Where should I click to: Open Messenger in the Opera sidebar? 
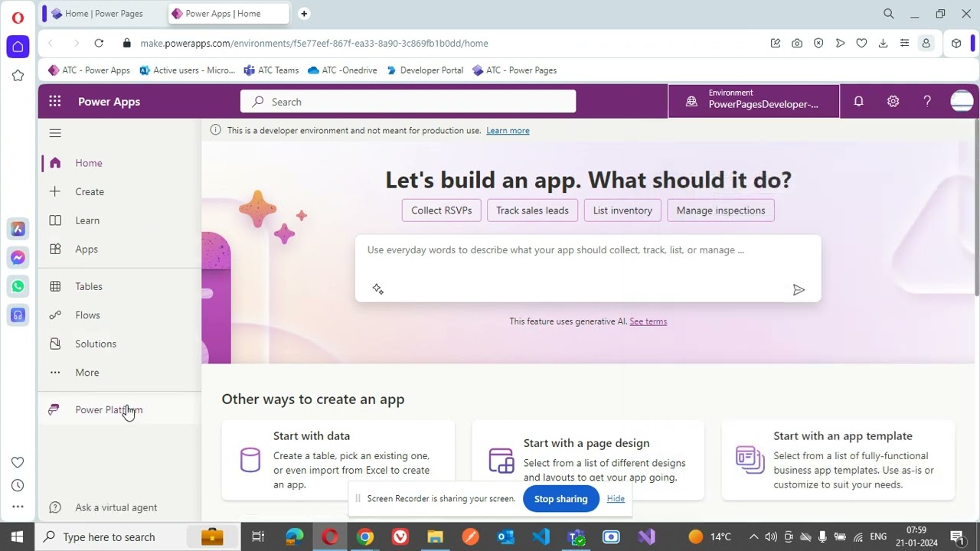[x=18, y=258]
